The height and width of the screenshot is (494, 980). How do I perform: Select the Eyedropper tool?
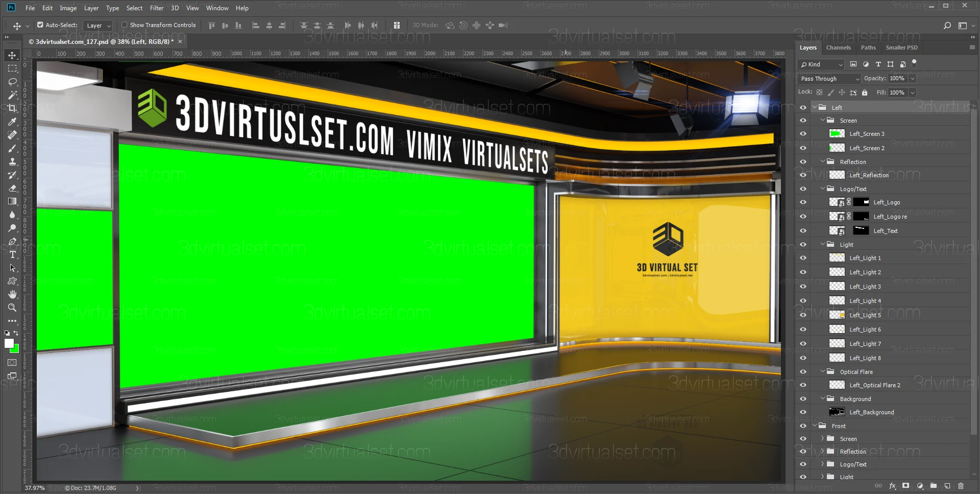coord(12,122)
